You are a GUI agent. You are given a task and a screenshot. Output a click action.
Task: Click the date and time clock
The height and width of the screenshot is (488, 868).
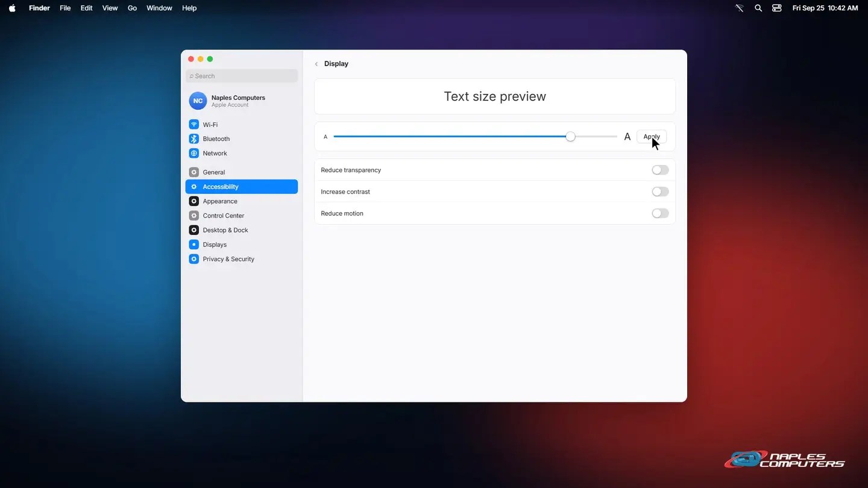[x=825, y=8]
